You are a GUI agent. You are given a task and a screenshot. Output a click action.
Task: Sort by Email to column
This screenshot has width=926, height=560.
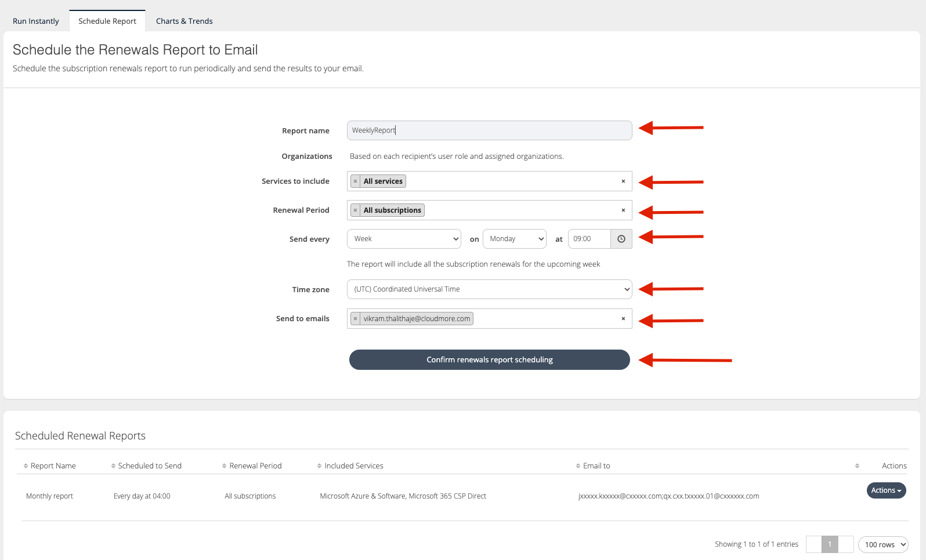click(596, 466)
